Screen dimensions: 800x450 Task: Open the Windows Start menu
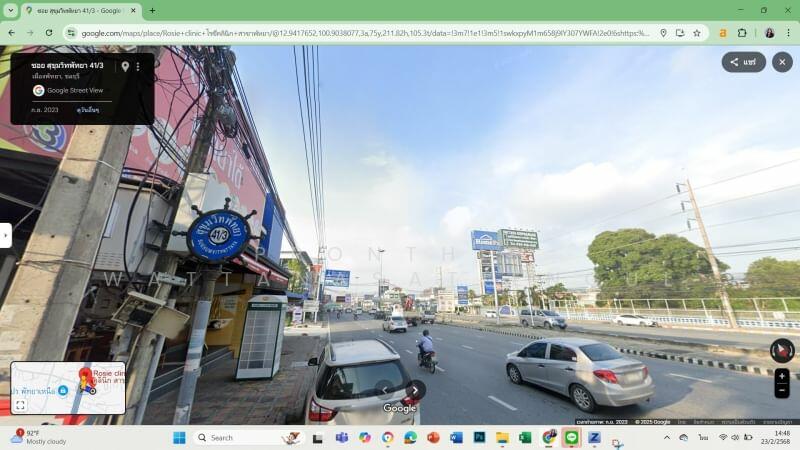coord(179,438)
